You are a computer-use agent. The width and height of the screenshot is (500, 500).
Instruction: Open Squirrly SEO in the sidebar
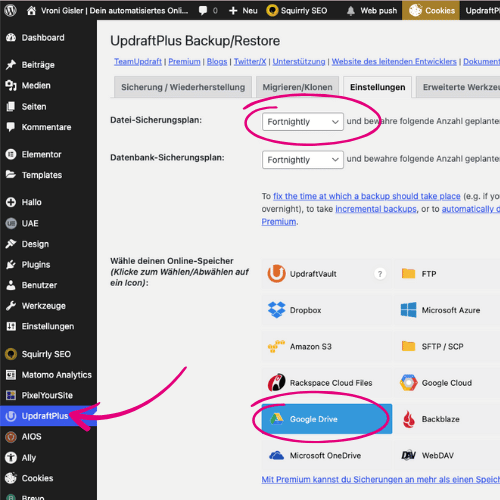point(48,354)
